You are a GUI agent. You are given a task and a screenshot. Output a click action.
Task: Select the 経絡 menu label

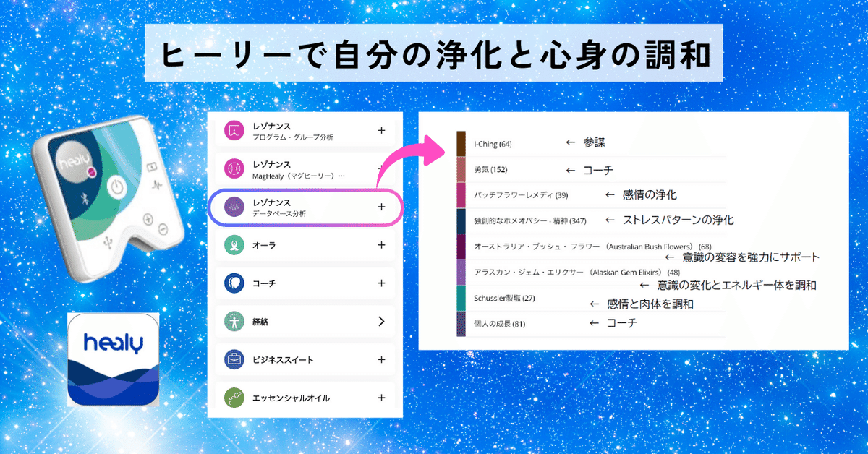[x=260, y=321]
